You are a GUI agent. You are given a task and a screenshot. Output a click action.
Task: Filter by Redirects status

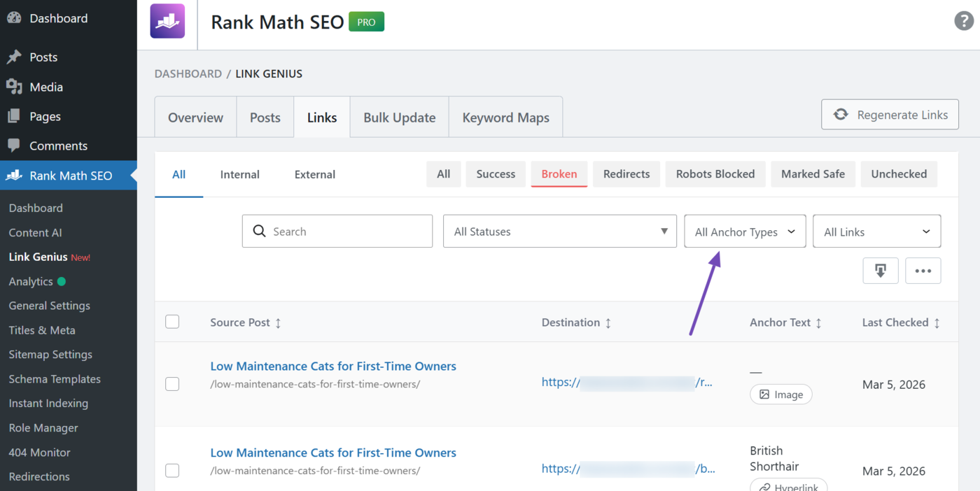626,174
